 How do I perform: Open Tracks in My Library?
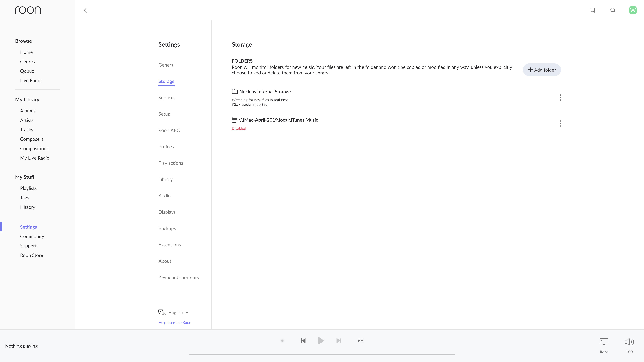pyautogui.click(x=27, y=130)
